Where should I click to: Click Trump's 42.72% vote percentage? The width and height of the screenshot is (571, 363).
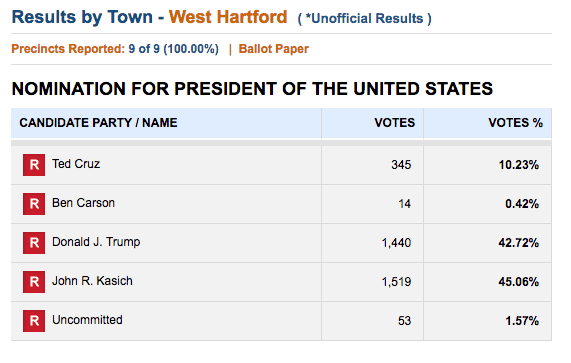[519, 243]
